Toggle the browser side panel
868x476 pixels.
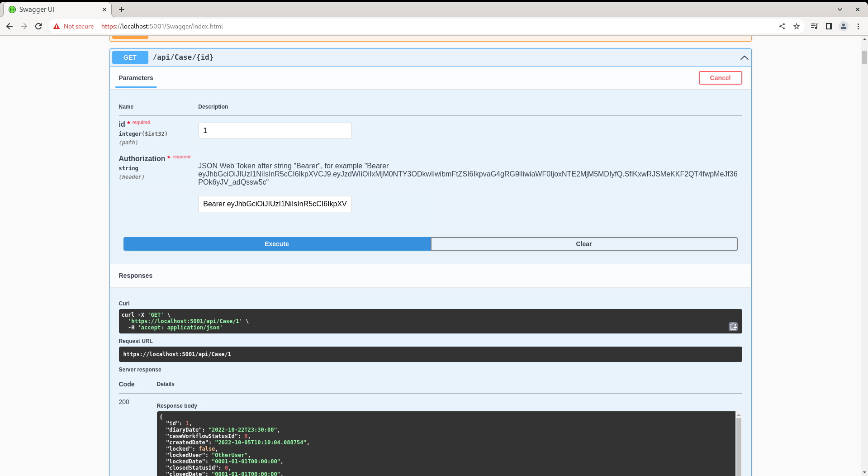pyautogui.click(x=829, y=26)
